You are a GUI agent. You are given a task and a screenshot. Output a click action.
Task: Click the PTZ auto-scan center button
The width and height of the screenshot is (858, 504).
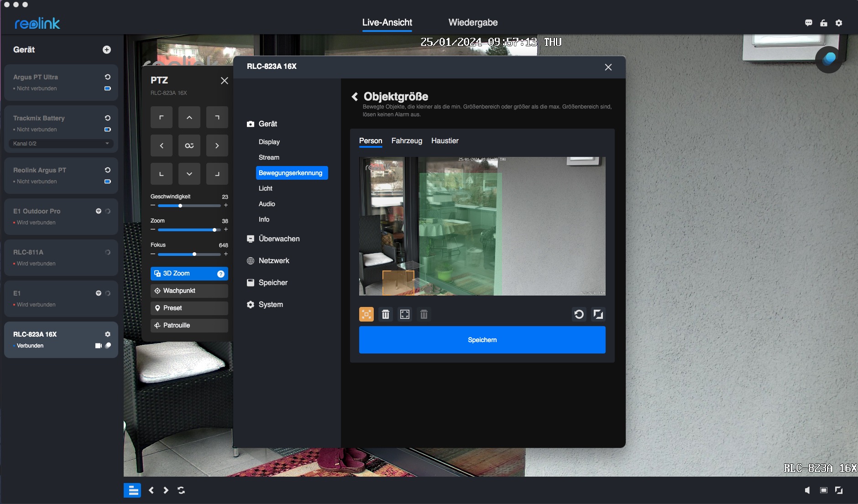coord(189,145)
